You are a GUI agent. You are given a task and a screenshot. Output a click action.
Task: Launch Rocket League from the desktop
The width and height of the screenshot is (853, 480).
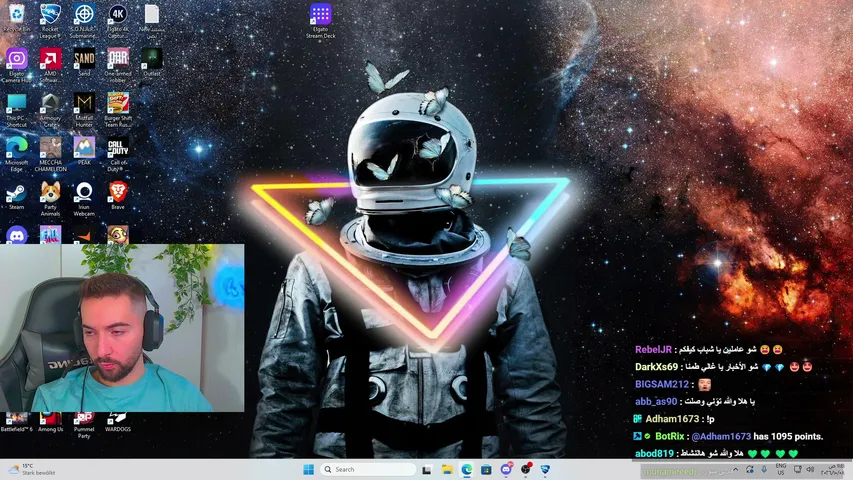click(x=50, y=21)
